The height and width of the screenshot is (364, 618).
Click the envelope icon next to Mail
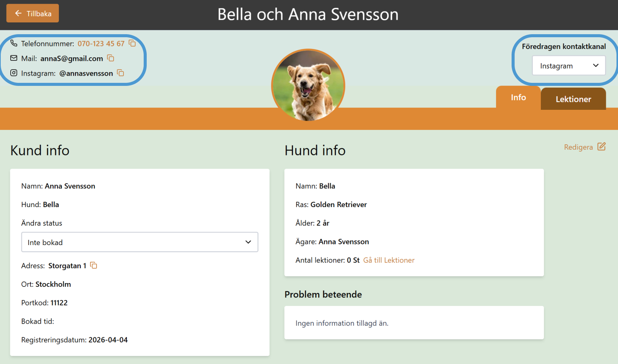click(14, 58)
